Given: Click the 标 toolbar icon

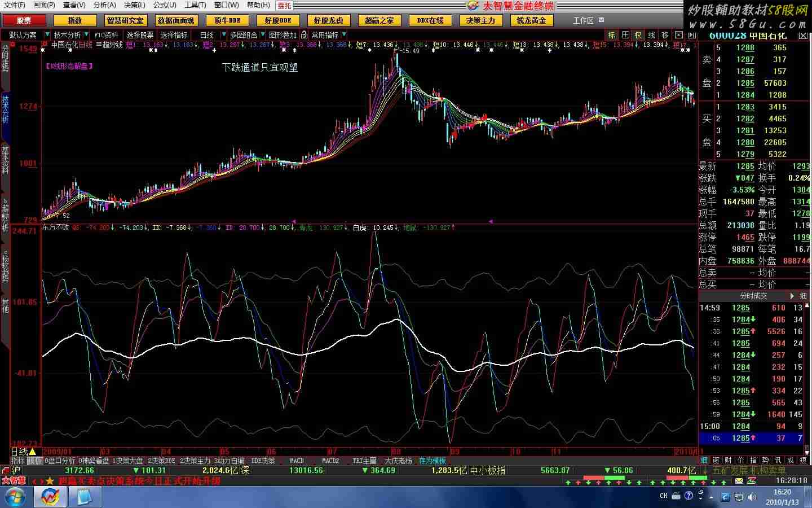Looking at the screenshot, I should [611, 35].
